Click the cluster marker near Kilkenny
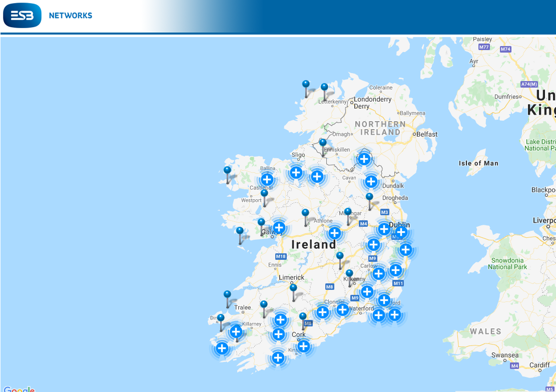Image resolution: width=556 pixels, height=392 pixels. (x=367, y=291)
